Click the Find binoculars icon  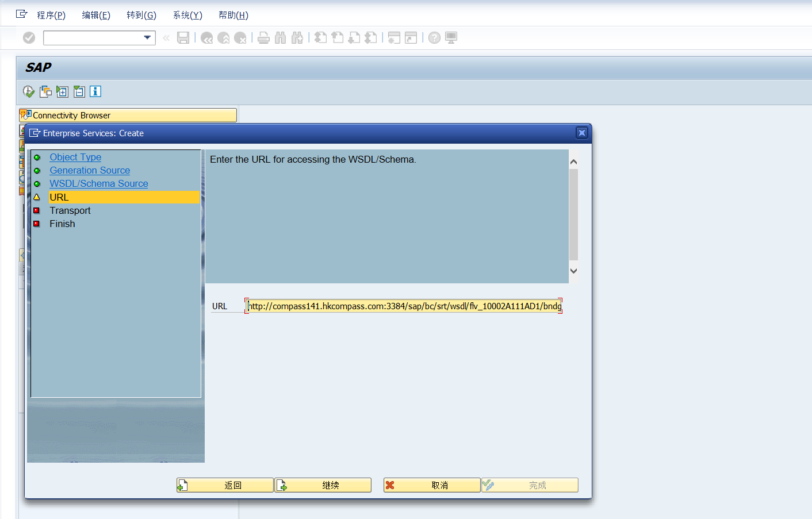click(281, 38)
